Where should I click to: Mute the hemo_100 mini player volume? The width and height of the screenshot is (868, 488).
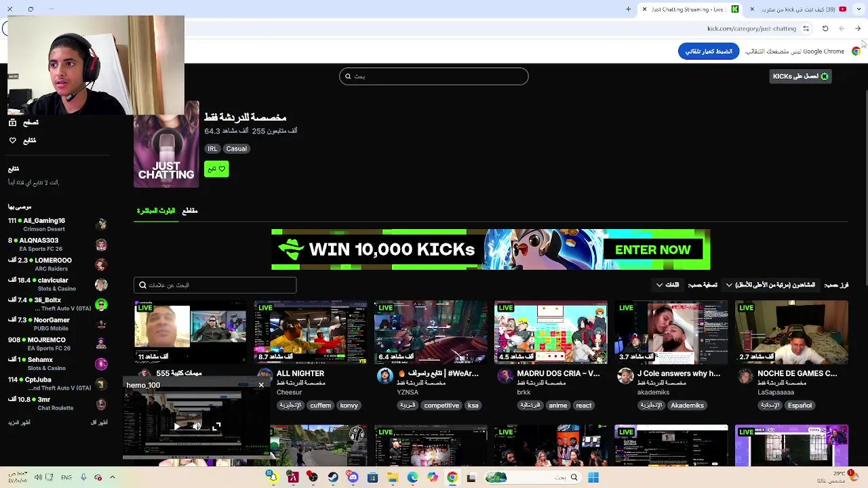click(x=197, y=427)
